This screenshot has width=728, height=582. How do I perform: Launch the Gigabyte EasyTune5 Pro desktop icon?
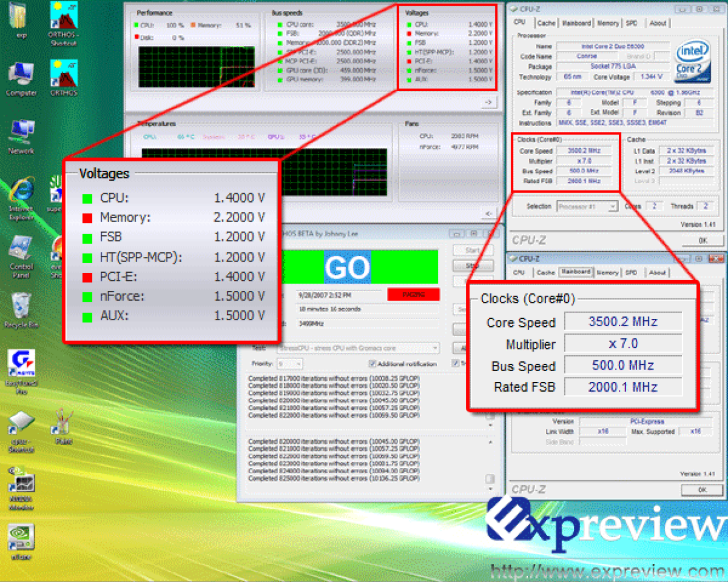[21, 372]
